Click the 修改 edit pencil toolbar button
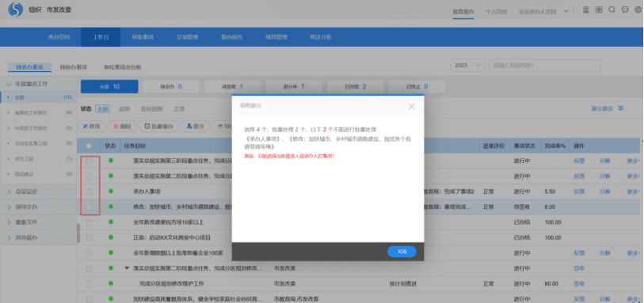The height and width of the screenshot is (303, 644). (x=92, y=127)
